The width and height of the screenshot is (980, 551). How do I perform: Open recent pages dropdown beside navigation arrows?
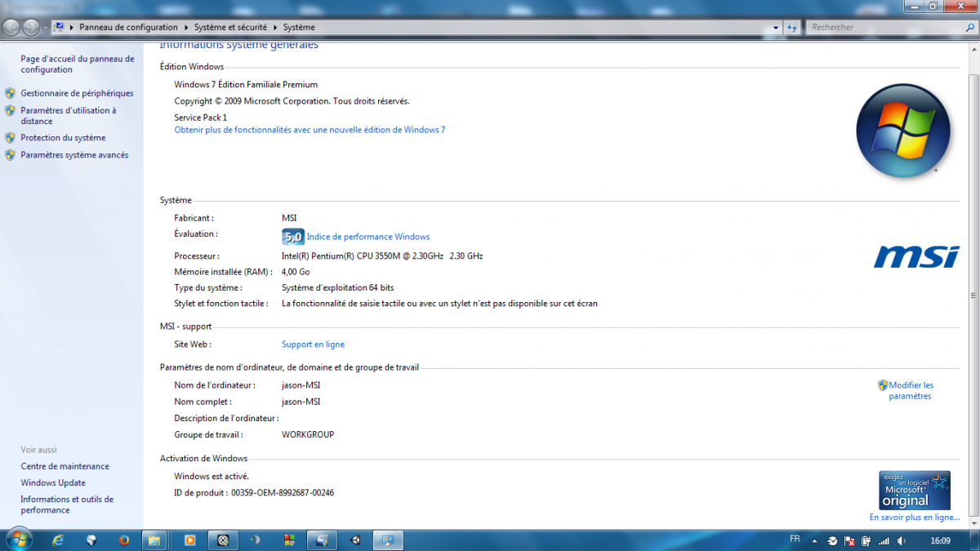(46, 27)
